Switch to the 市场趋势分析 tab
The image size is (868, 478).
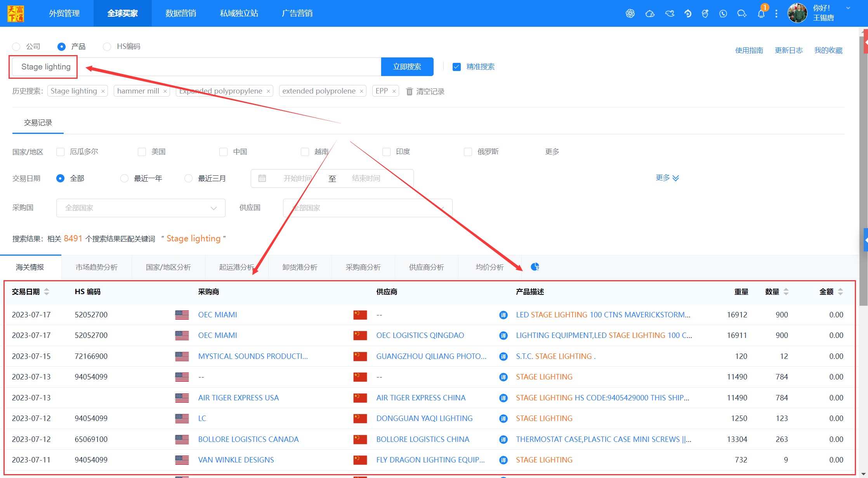point(97,267)
